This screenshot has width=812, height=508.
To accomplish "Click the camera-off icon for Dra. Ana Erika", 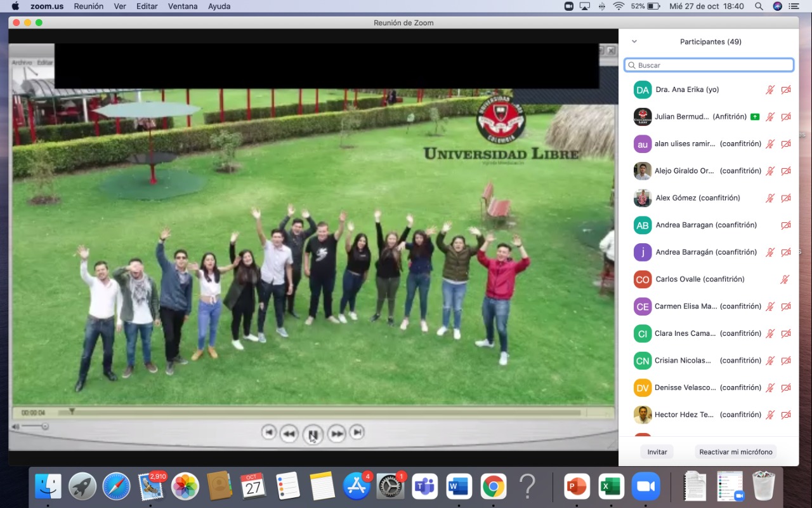I will (786, 90).
